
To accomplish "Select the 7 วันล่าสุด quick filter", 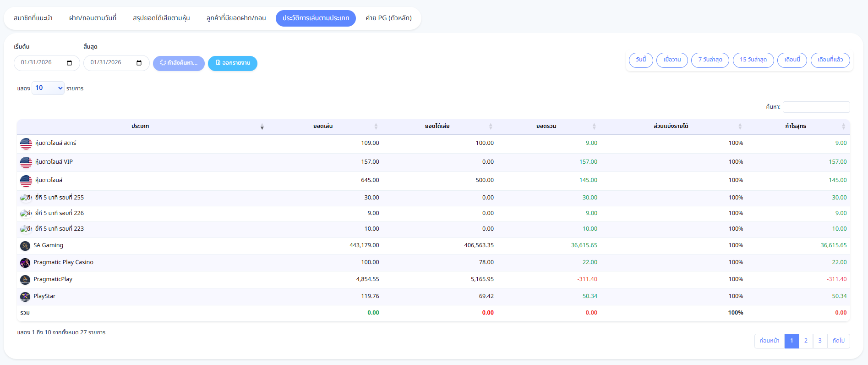I will pyautogui.click(x=710, y=60).
